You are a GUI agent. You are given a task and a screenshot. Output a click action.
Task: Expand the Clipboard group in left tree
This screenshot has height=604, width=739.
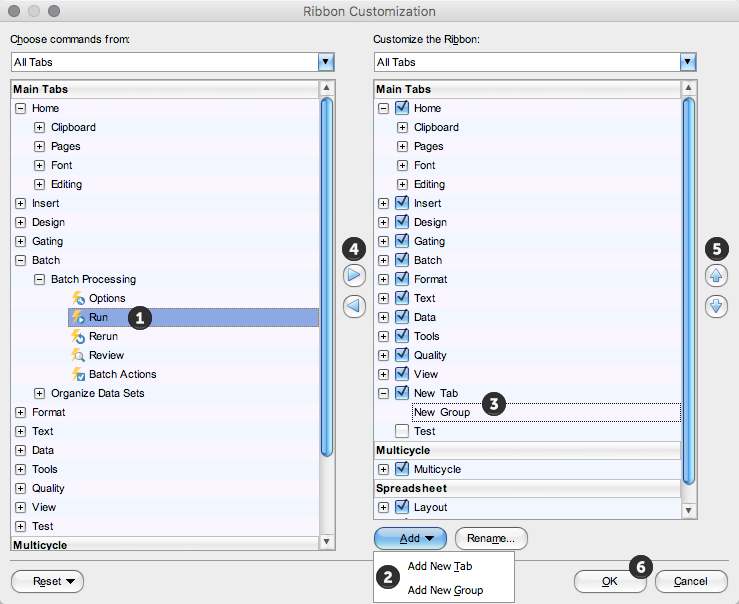[x=40, y=127]
